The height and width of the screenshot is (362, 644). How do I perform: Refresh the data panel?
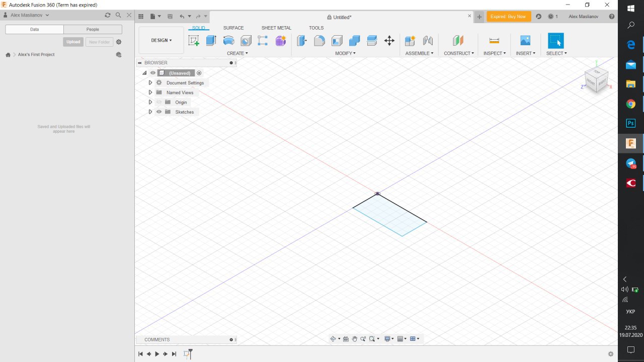pos(107,15)
